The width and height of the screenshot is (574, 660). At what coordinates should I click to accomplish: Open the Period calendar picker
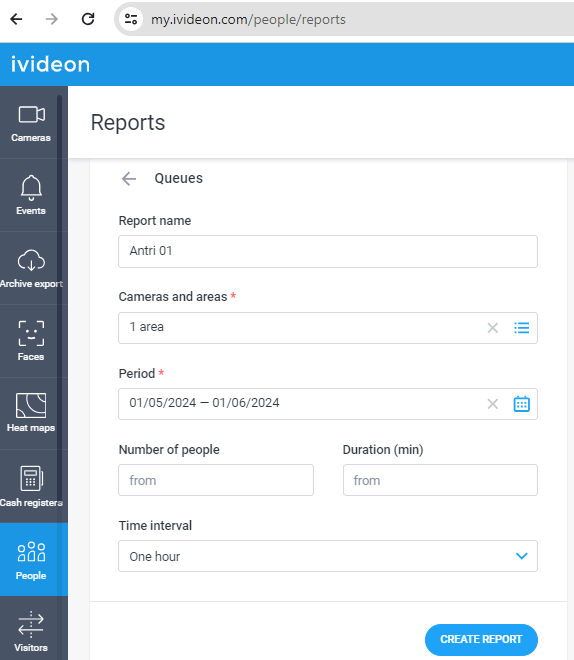521,404
